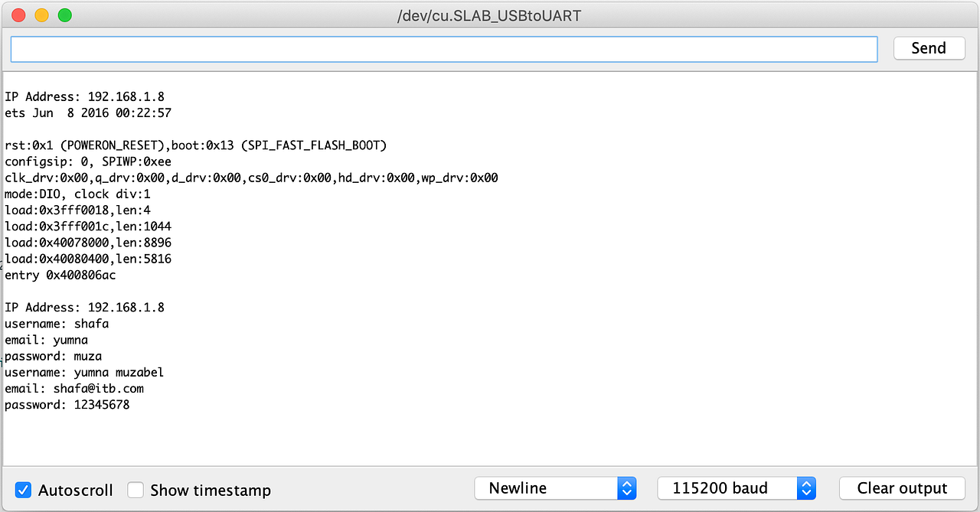
Task: Click the baud rate dropdown's blue chevron icon
Action: coord(806,488)
